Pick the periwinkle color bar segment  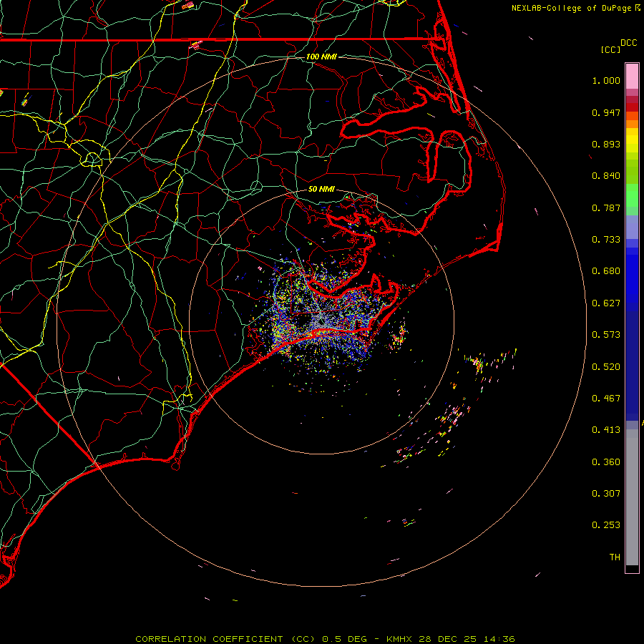point(632,228)
